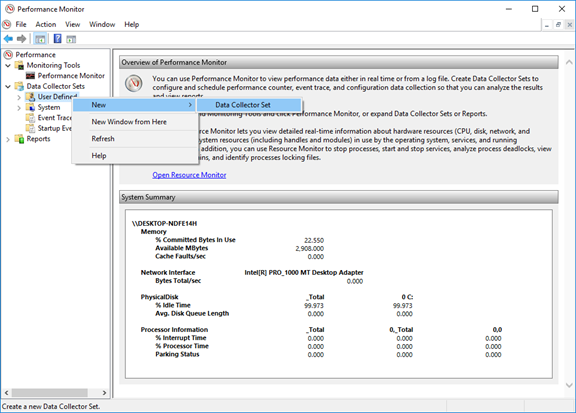
Task: Select the System collector set icon
Action: (x=30, y=107)
